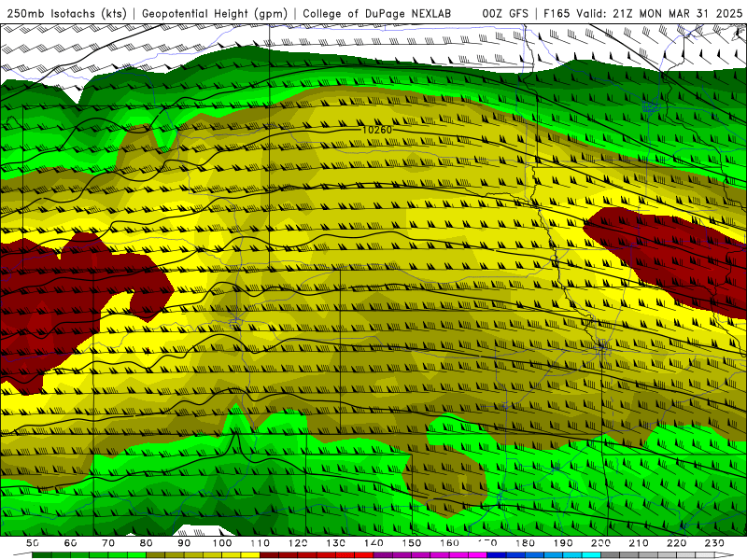Viewport: 747px width, 560px height.
Task: Pick the bright red swatch before 140
Action: point(364,555)
